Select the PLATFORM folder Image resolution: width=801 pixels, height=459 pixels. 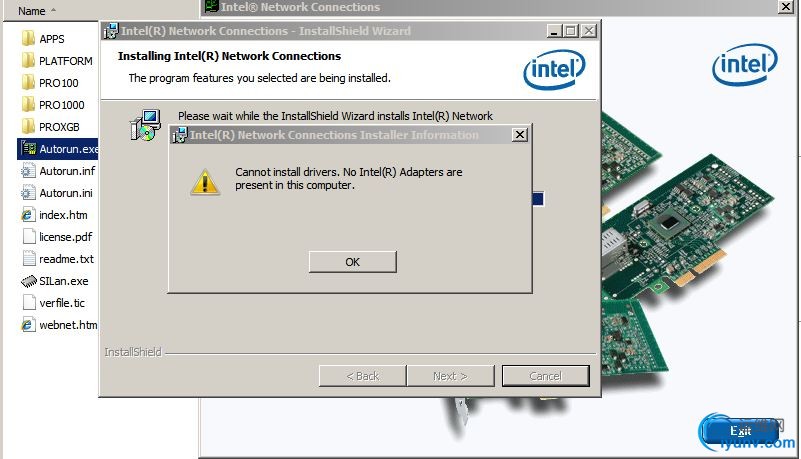tap(57, 61)
